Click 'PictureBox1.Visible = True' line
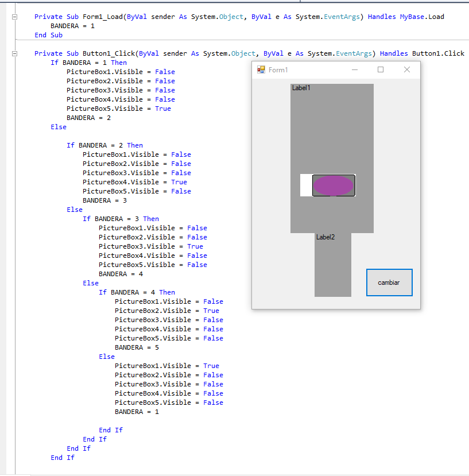469x476 pixels. [x=167, y=366]
